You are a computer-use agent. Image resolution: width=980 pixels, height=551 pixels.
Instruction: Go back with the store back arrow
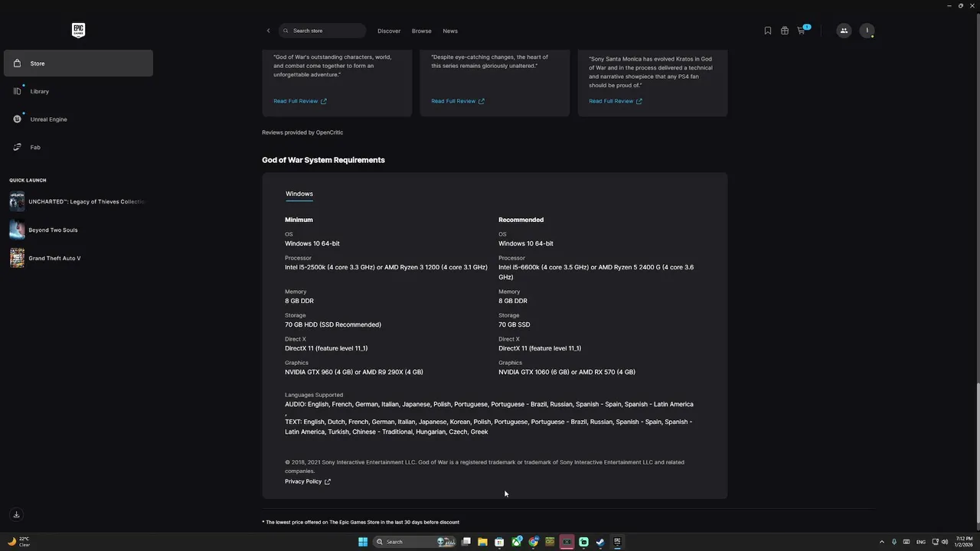(268, 31)
